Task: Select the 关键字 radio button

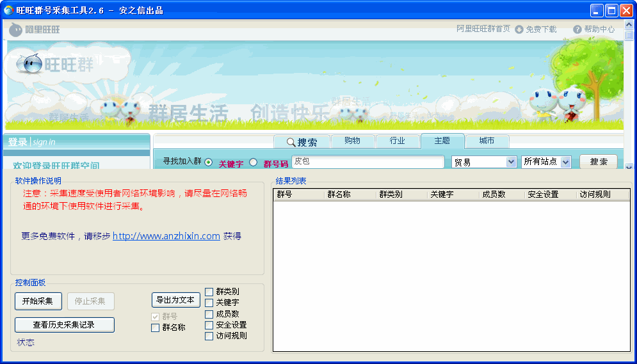Action: [209, 162]
